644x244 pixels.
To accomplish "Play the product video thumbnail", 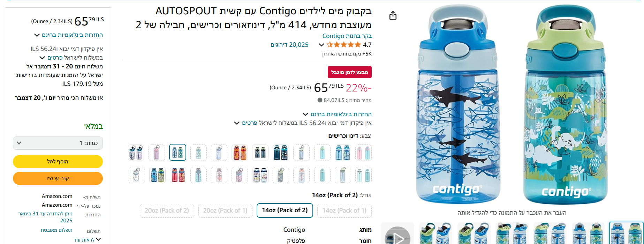I will (397, 235).
